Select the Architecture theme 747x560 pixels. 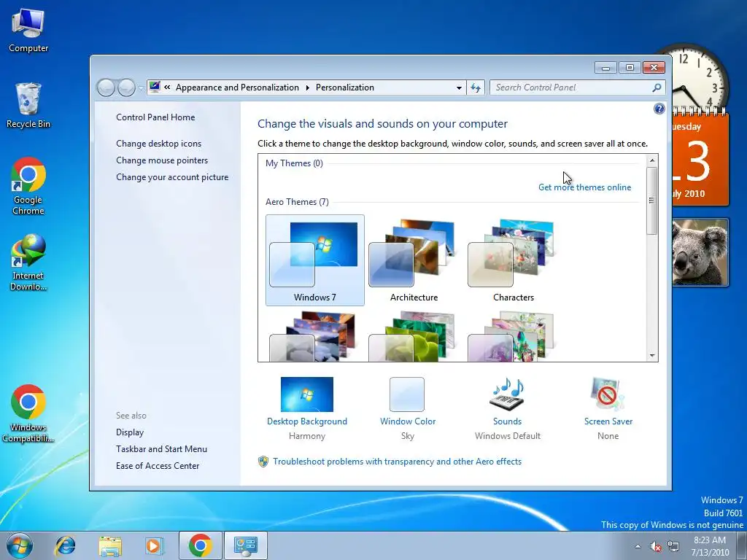pyautogui.click(x=414, y=260)
